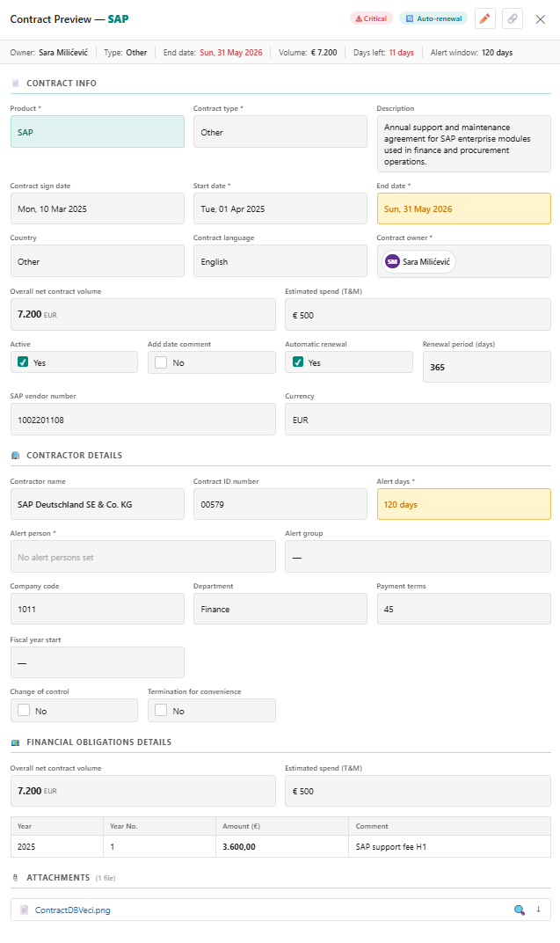This screenshot has height=943, width=560.
Task: Click the Contractor Details building icon
Action: click(16, 456)
